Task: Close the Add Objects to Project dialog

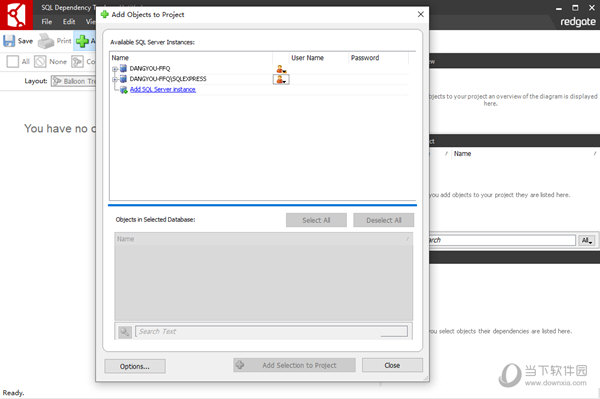Action: click(421, 14)
